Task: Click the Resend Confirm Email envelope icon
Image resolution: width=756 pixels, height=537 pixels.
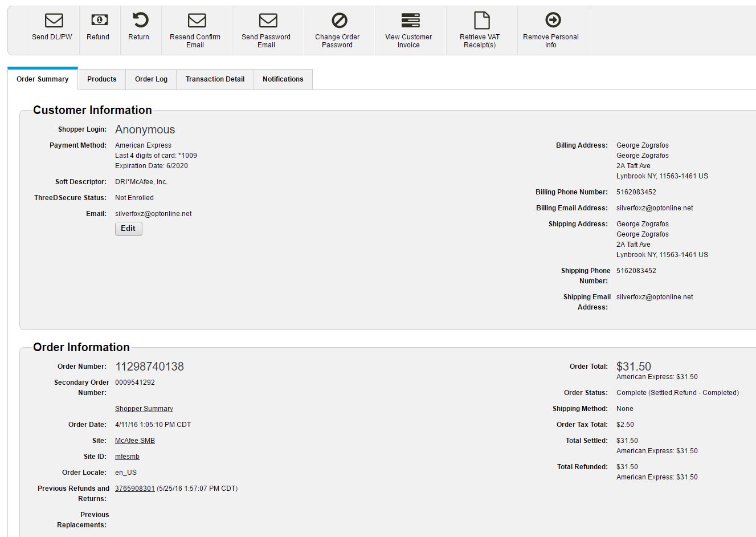Action: 197,21
